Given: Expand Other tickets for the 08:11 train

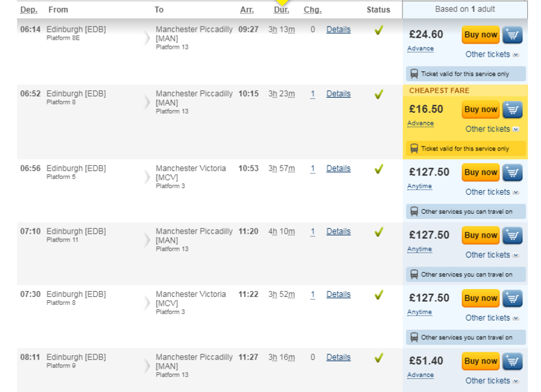Looking at the screenshot, I should click(x=492, y=381).
